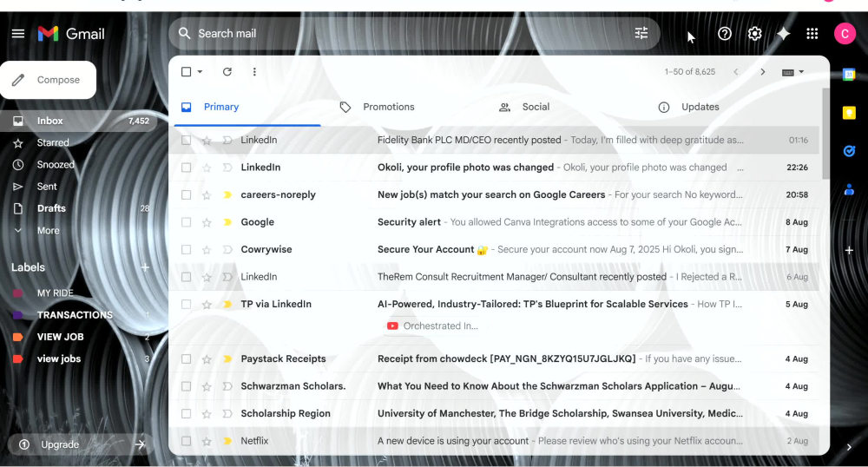Star the Netflix email
Viewport: 868px width, 467px height.
(x=207, y=441)
